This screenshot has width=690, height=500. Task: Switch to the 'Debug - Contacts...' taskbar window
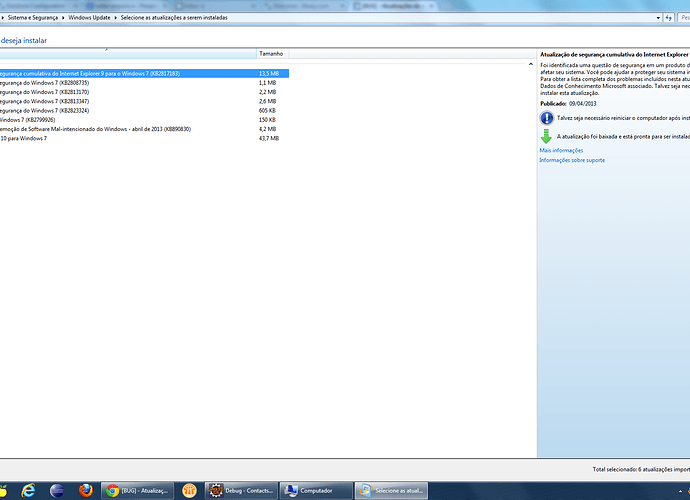241,490
